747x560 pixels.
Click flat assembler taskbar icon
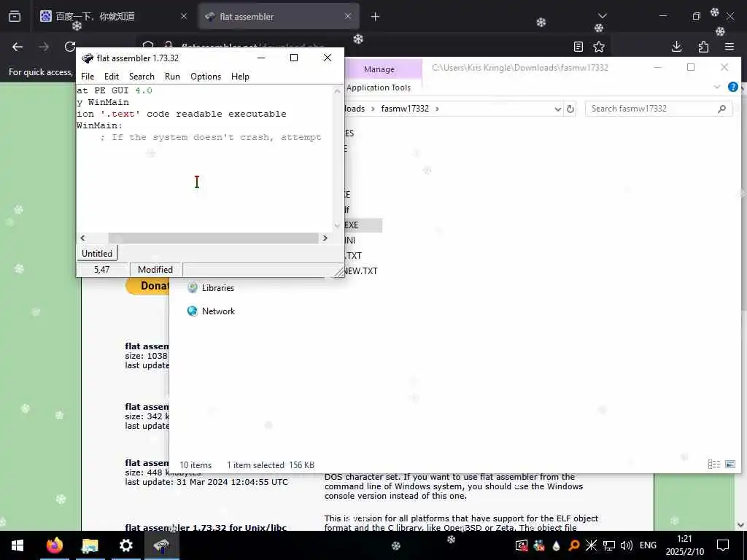[161, 545]
